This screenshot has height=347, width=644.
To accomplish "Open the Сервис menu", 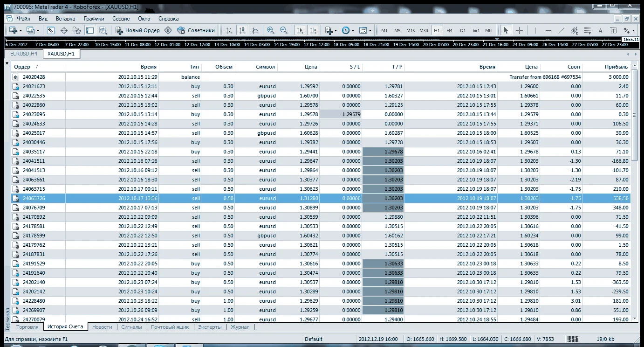I will (x=121, y=19).
